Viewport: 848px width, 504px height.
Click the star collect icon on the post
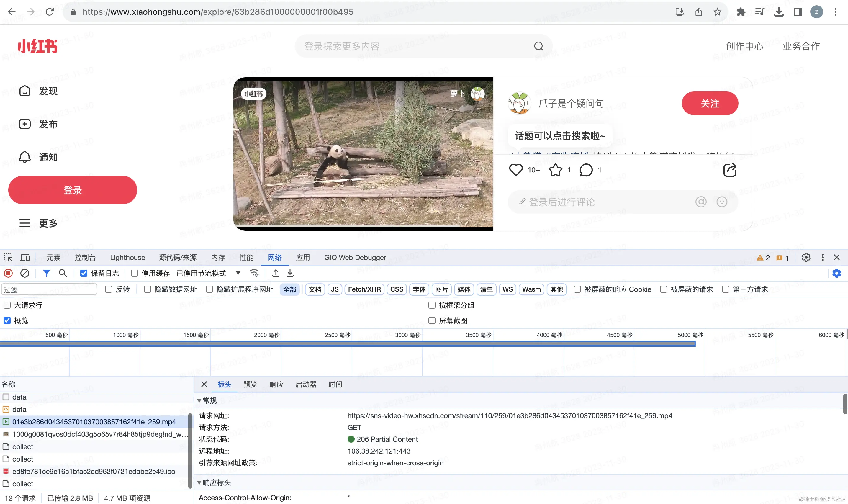pyautogui.click(x=556, y=170)
